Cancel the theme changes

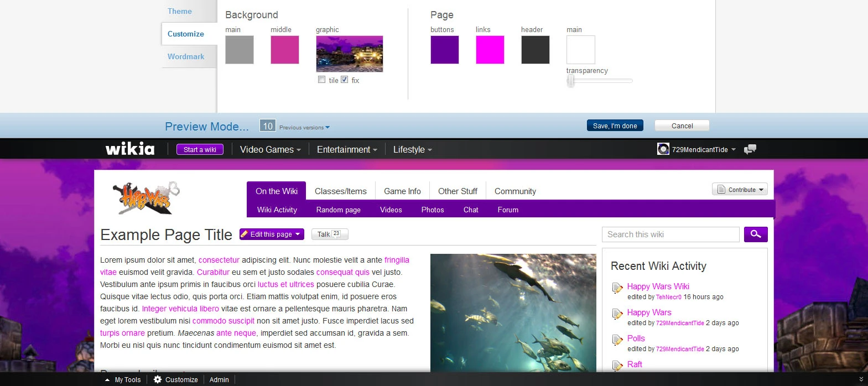tap(682, 126)
